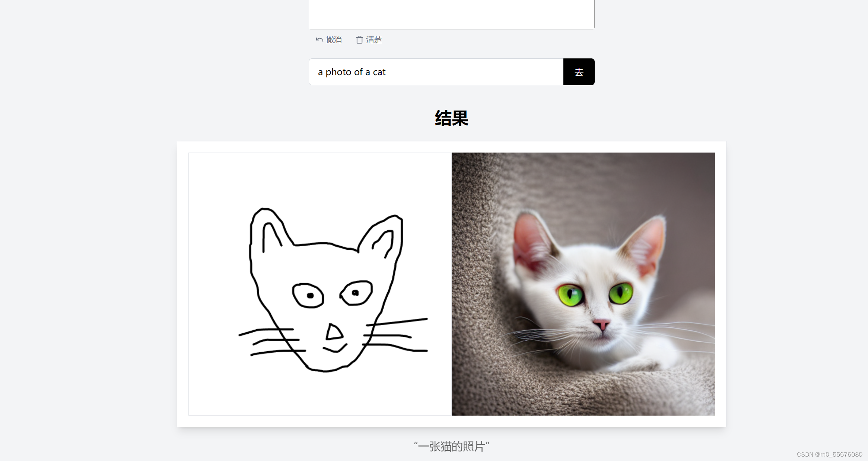Click the sketched cat's triangular nose
This screenshot has width=868, height=461.
click(x=334, y=332)
